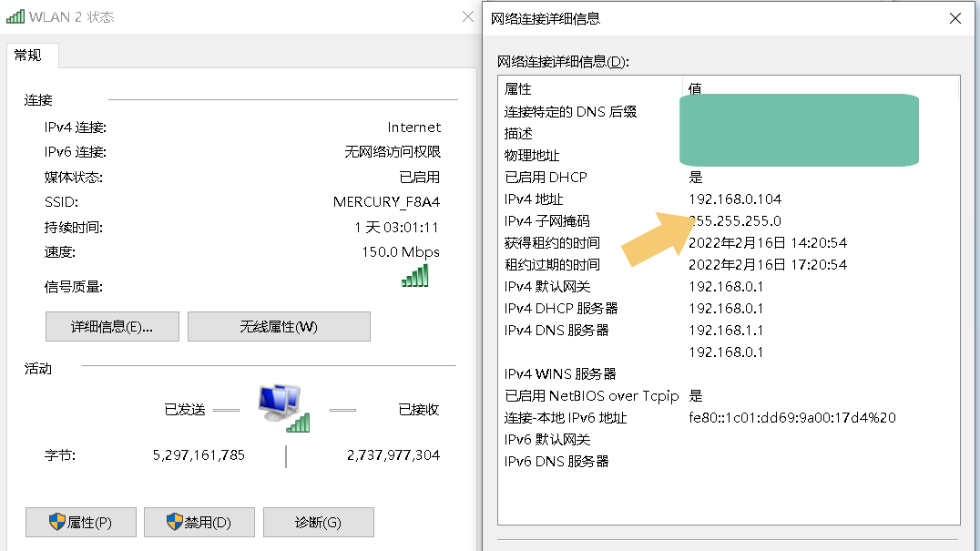Click received bytes value 2,737,977,304

pyautogui.click(x=393, y=454)
